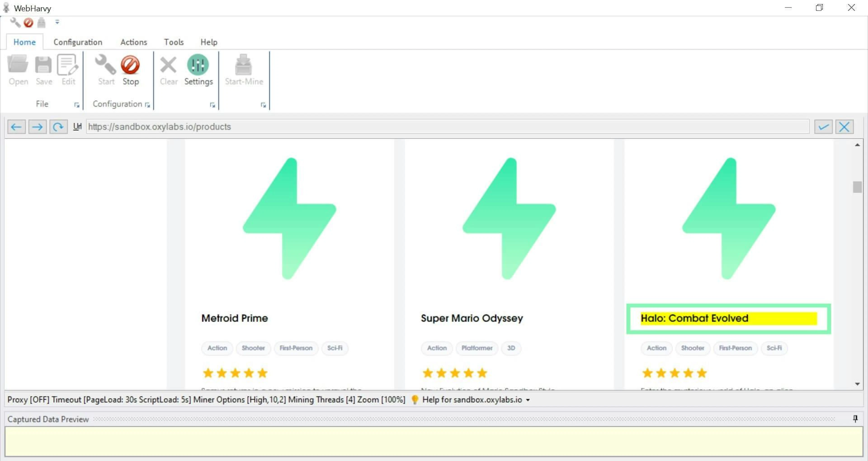Click the Metroid Prime product title
The width and height of the screenshot is (868, 461).
tap(235, 318)
